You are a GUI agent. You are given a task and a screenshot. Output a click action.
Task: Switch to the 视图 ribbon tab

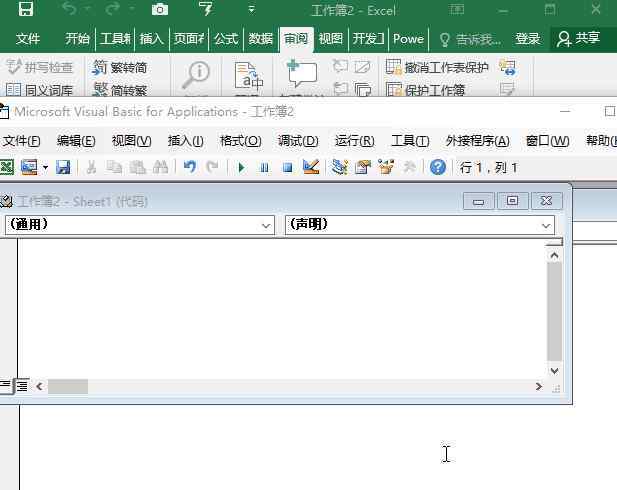tap(331, 39)
